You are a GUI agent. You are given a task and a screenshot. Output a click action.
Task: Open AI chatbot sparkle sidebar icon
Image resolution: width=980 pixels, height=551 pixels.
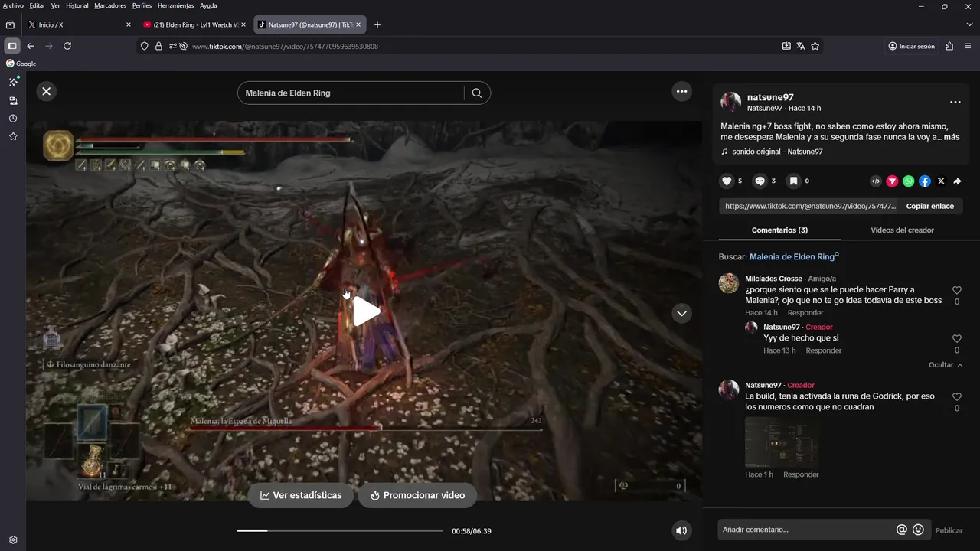pos(13,82)
